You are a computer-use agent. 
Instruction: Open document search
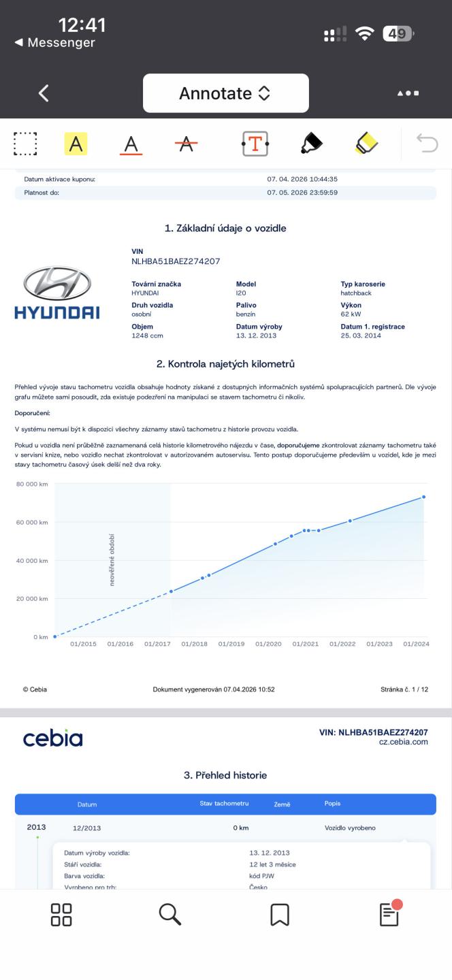tap(170, 914)
